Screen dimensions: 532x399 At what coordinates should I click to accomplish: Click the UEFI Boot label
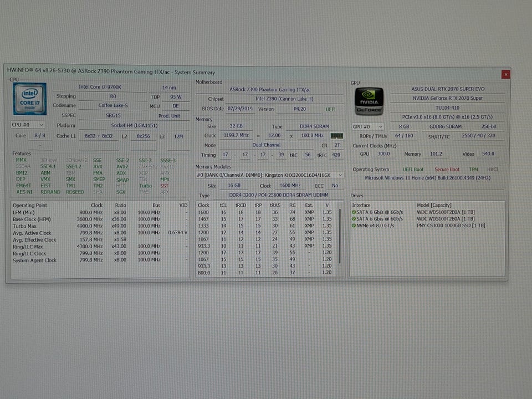pyautogui.click(x=413, y=170)
